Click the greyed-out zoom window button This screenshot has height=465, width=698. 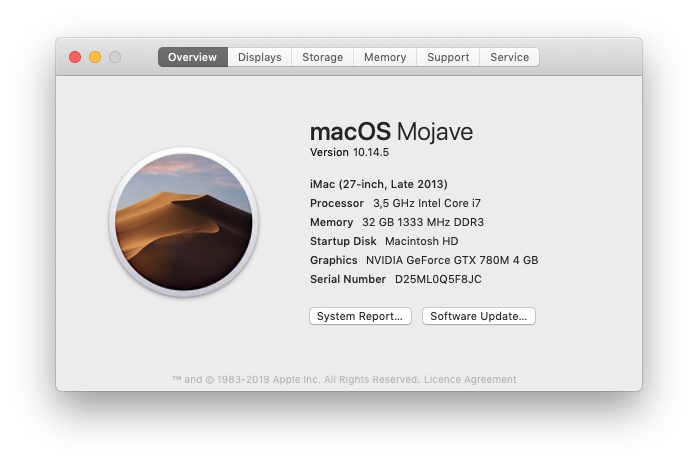click(115, 57)
